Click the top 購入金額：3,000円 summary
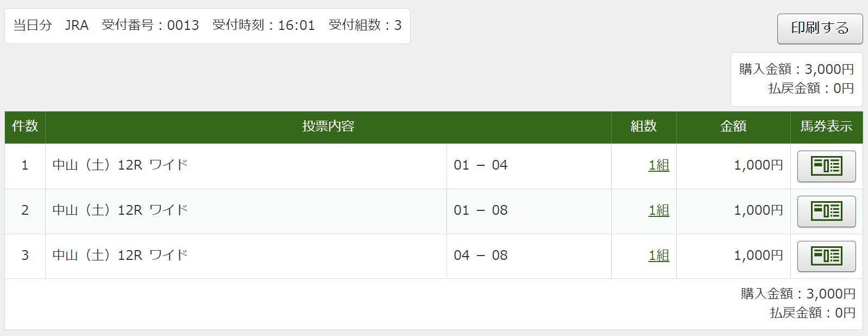868x336 pixels. click(796, 70)
